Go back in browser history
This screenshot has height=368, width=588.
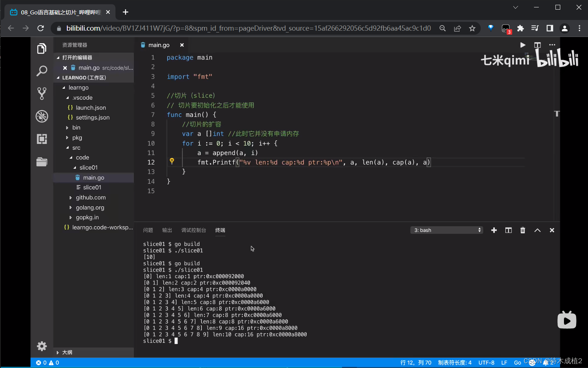[x=11, y=28]
